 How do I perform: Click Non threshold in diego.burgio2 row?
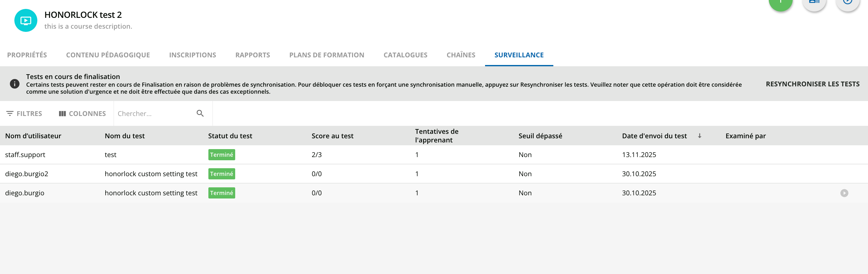[525, 174]
